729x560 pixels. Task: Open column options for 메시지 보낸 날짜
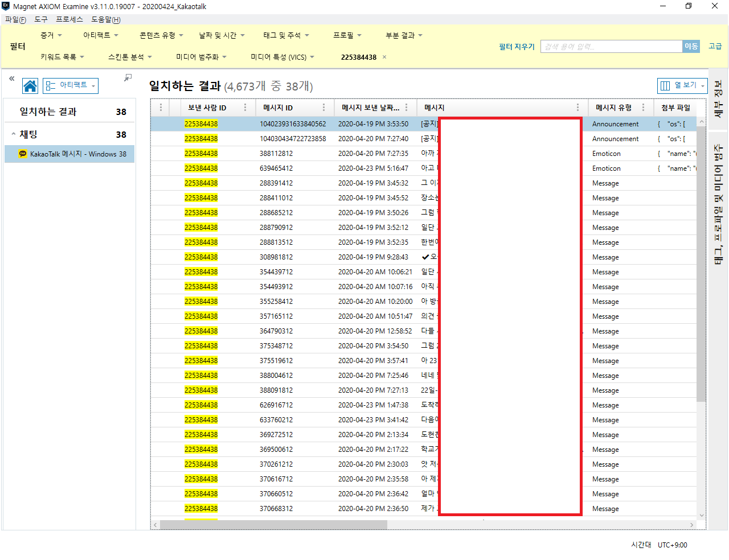coord(407,108)
